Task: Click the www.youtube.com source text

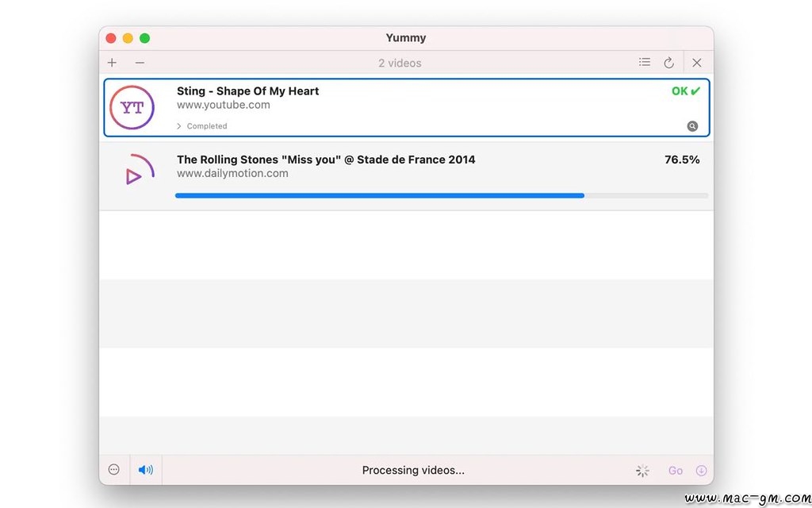Action: [x=224, y=105]
